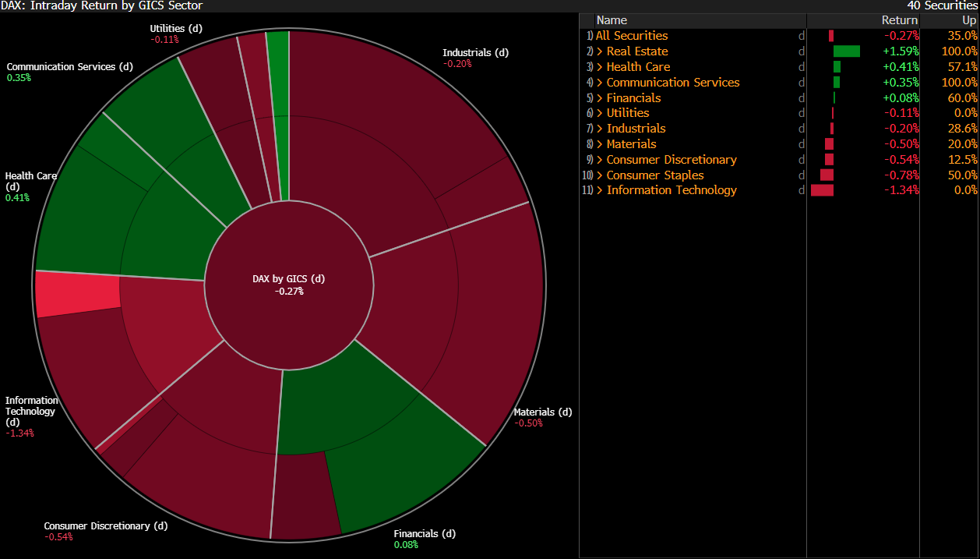980x559 pixels.
Task: Click the 0.41% value under Health Care label
Action: pos(17,198)
